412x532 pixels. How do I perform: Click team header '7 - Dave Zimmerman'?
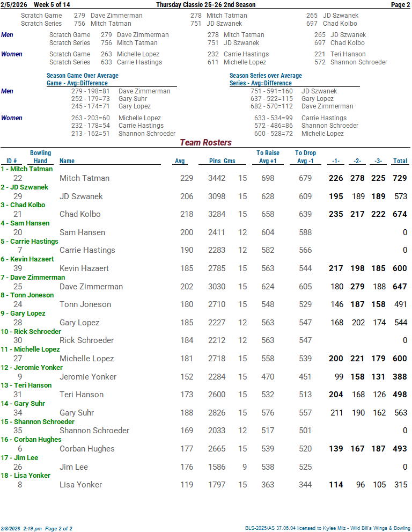pos(33,278)
